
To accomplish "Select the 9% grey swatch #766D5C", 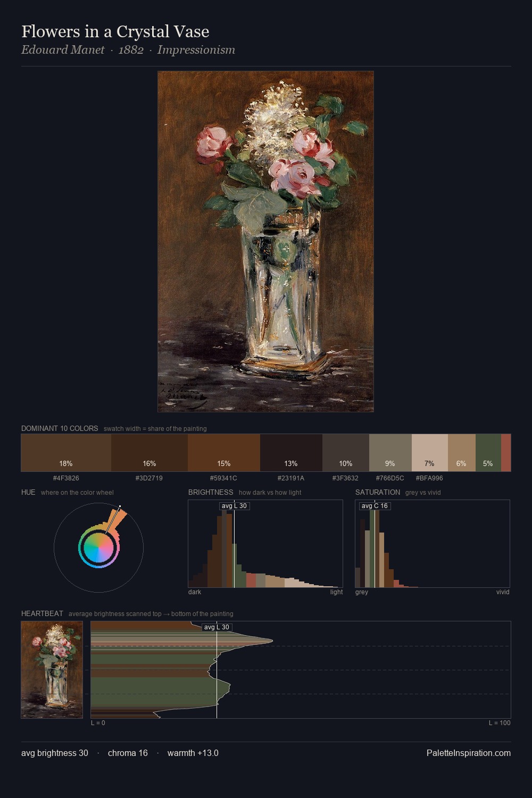I will [x=390, y=453].
